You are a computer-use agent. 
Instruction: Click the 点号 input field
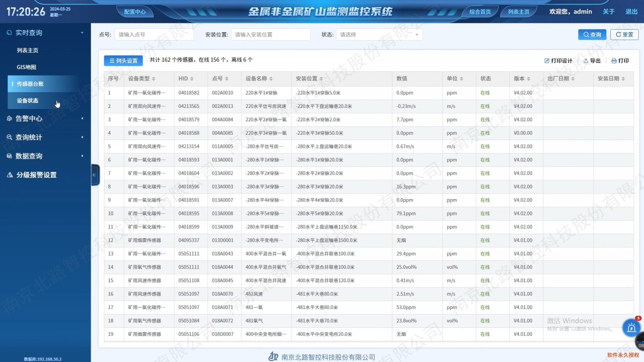click(x=154, y=35)
